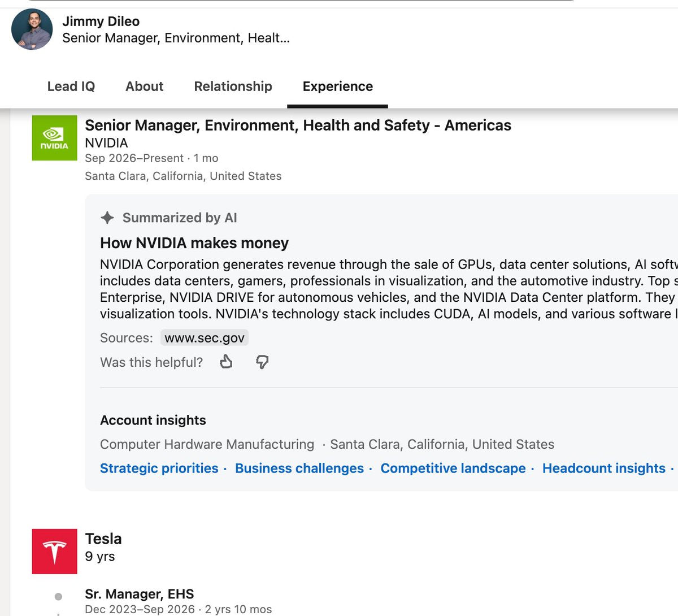Click the Computer Hardware Manufacturing industry text

point(207,444)
